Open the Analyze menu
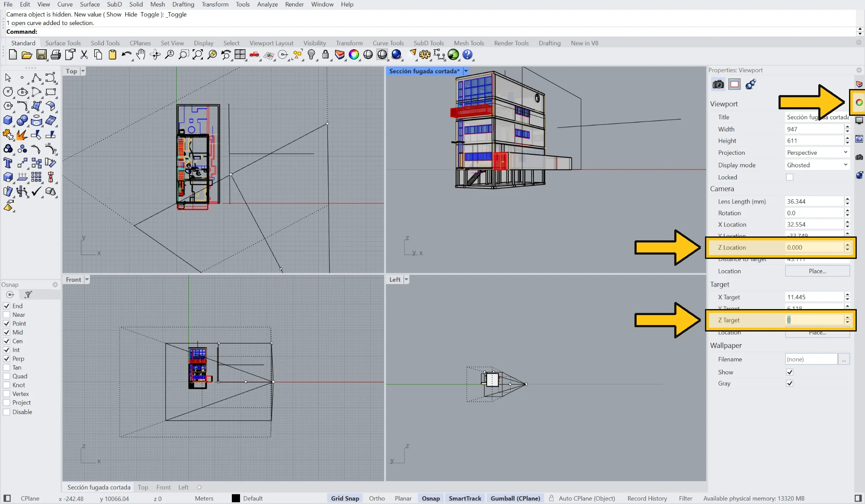 coord(267,4)
